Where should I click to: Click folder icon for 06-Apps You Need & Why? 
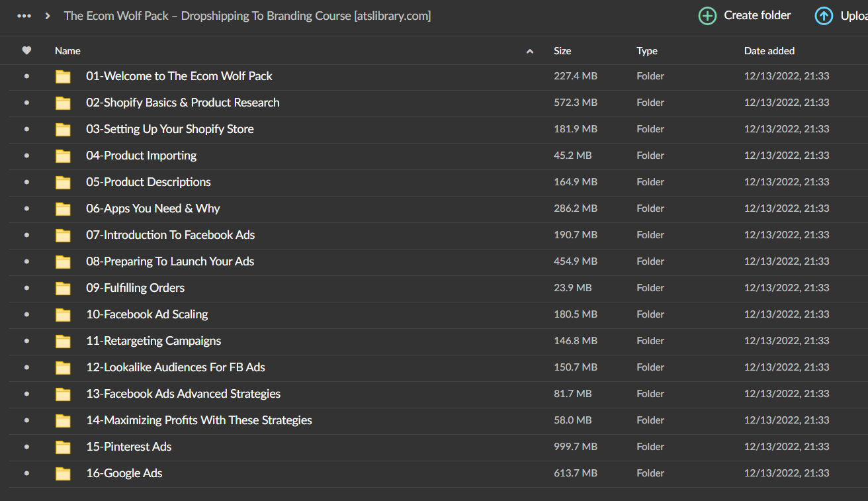[63, 209]
